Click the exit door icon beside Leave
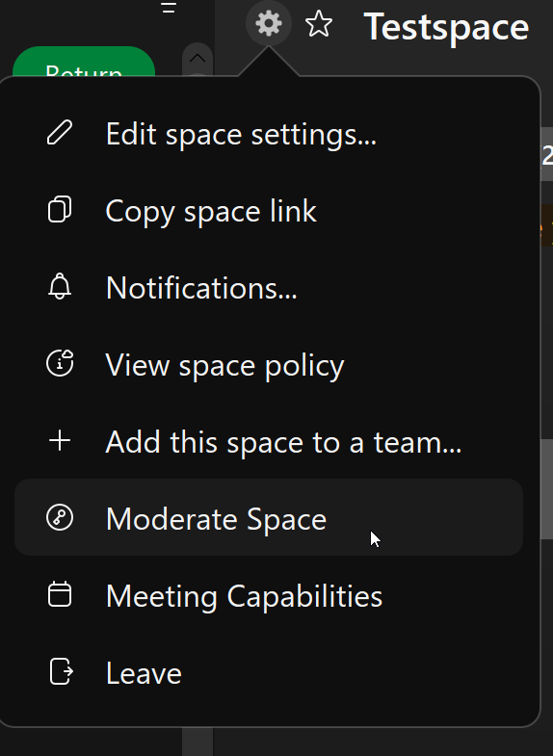The width and height of the screenshot is (553, 756). tap(62, 671)
